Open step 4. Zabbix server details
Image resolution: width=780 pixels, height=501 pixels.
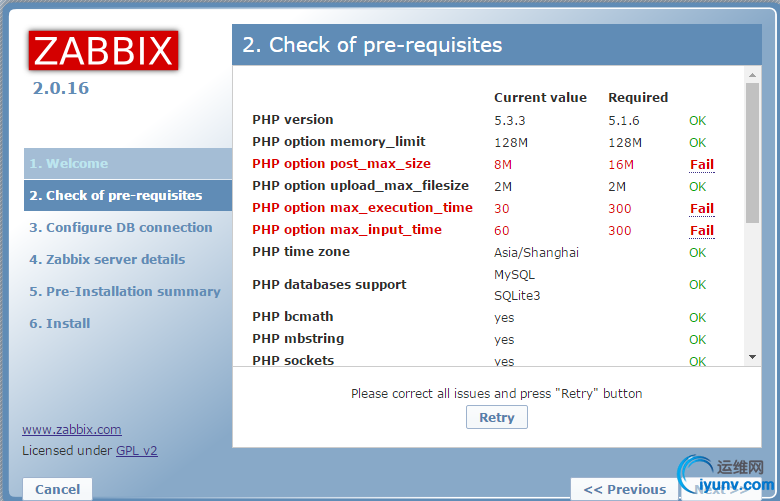tap(107, 259)
